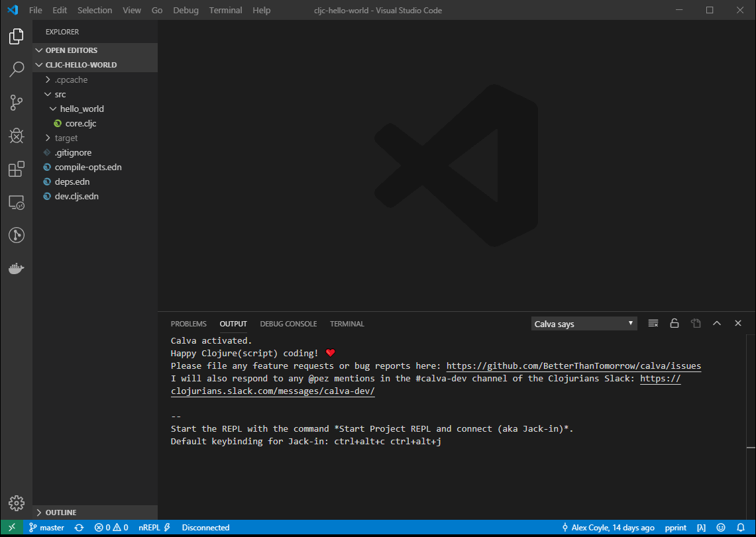Click the Disconnected status text

point(205,527)
